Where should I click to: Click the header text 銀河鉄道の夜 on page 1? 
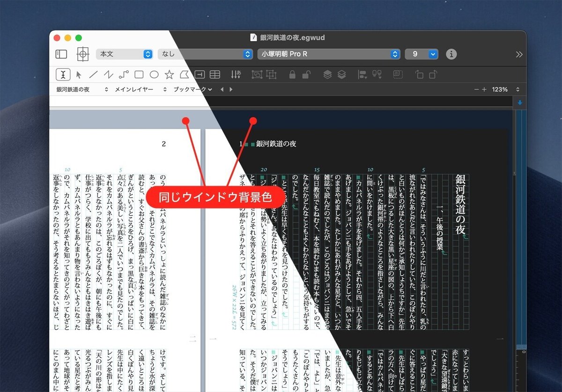click(276, 144)
